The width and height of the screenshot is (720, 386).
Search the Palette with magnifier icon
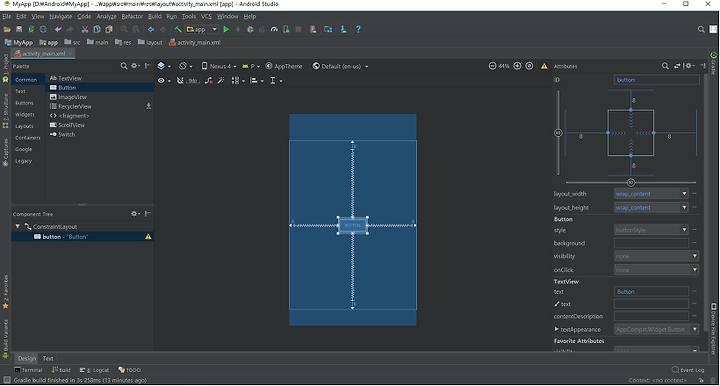(124, 66)
